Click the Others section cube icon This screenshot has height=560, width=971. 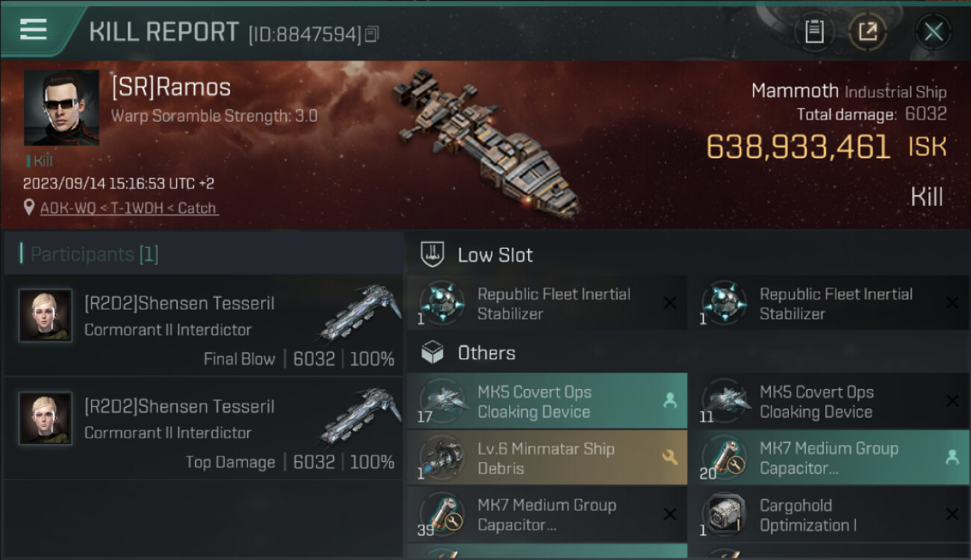(433, 353)
